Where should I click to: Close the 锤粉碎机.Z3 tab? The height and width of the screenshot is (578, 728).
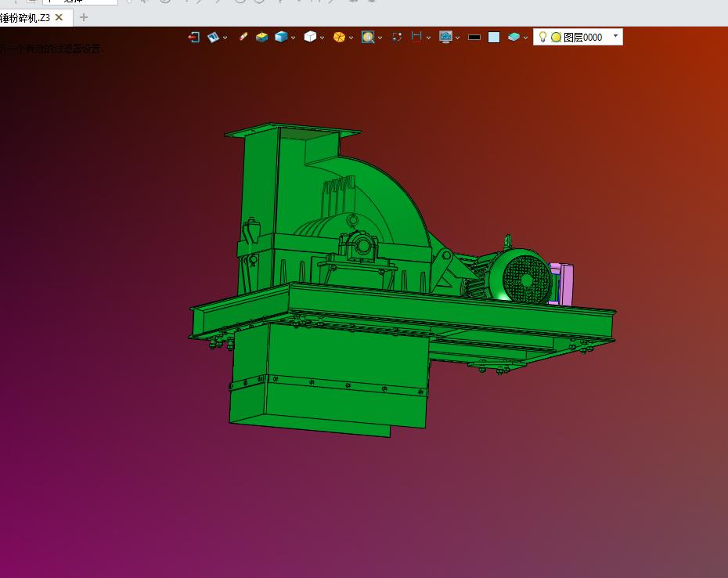click(x=59, y=17)
